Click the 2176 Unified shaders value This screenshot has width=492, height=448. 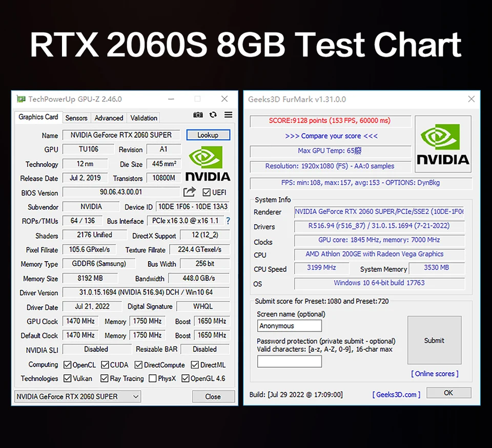pos(94,234)
